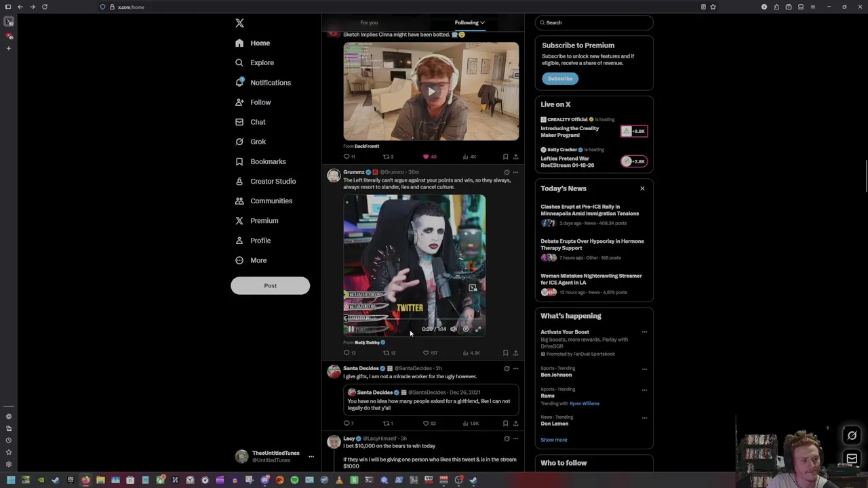Share the top video post

click(515, 157)
